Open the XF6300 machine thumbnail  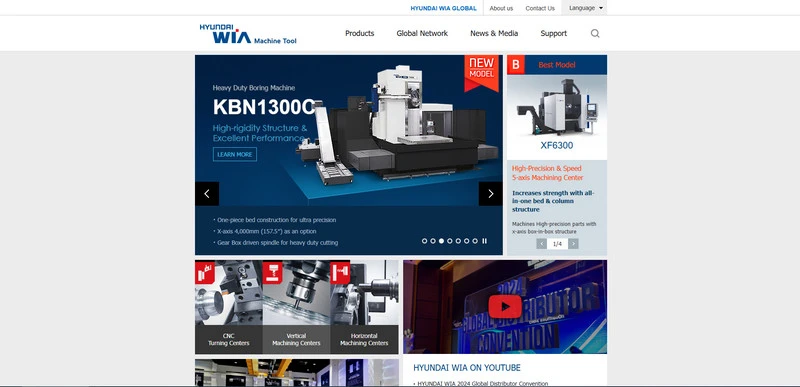557,107
